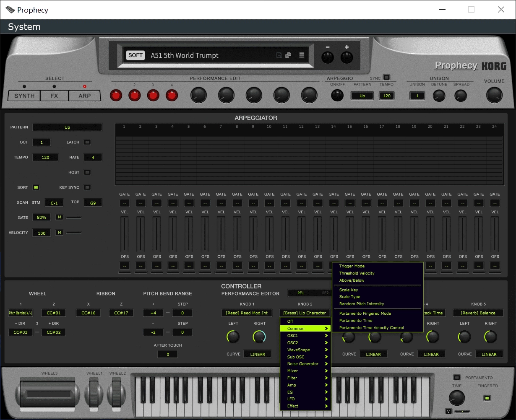Choose Scale Key from the submenu
The image size is (516, 420).
pyautogui.click(x=349, y=290)
